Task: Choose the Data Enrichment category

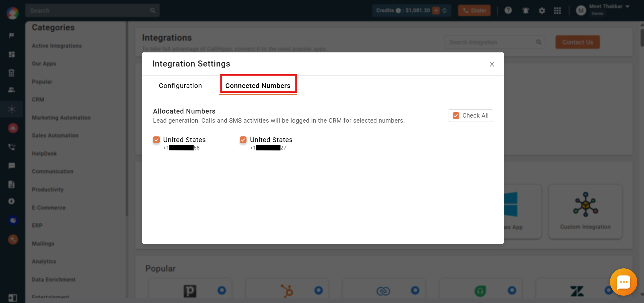Action: (54, 279)
